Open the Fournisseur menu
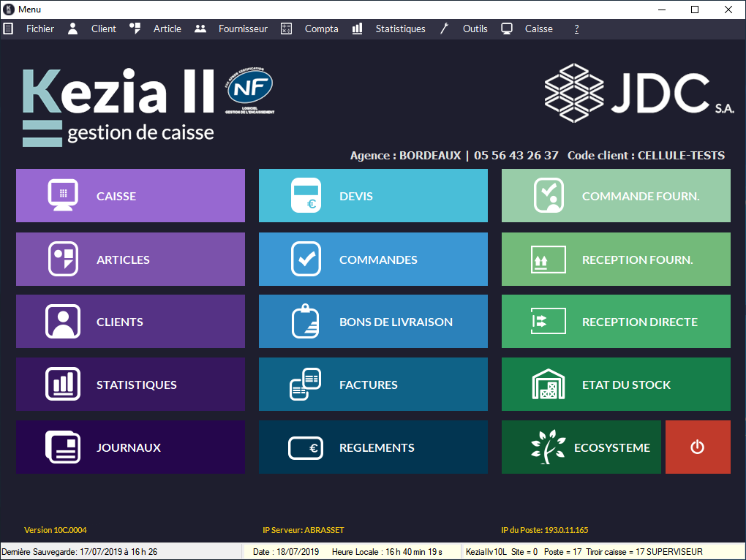The height and width of the screenshot is (560, 746). [243, 29]
